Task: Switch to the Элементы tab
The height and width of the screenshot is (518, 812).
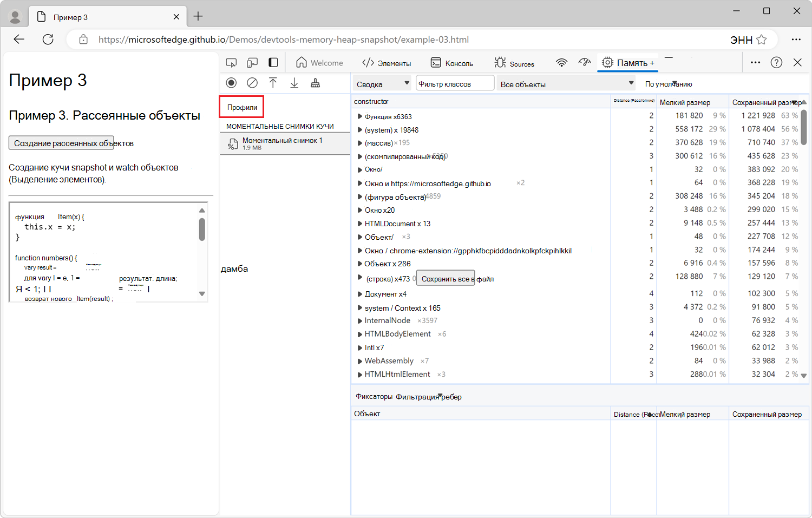Action: 387,63
